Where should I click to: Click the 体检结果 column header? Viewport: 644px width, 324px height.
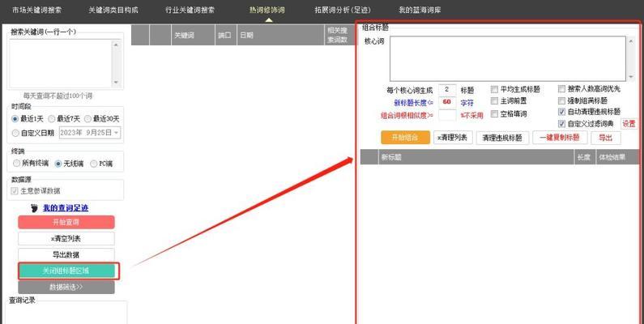pos(617,157)
